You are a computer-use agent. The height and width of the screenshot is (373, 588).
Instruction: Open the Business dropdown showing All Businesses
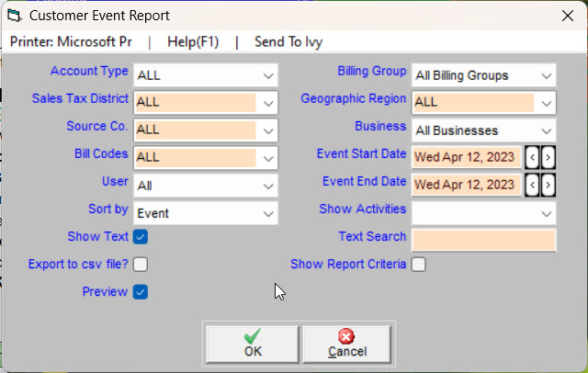[x=484, y=130]
